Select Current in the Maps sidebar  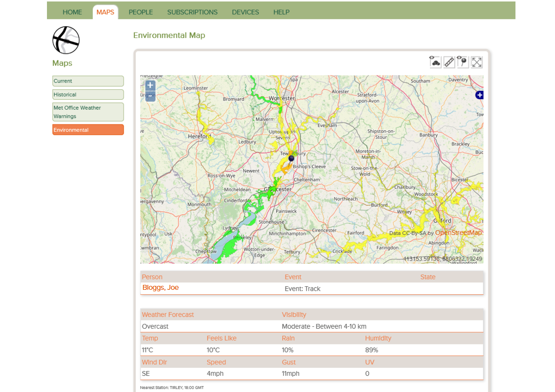[x=88, y=80]
